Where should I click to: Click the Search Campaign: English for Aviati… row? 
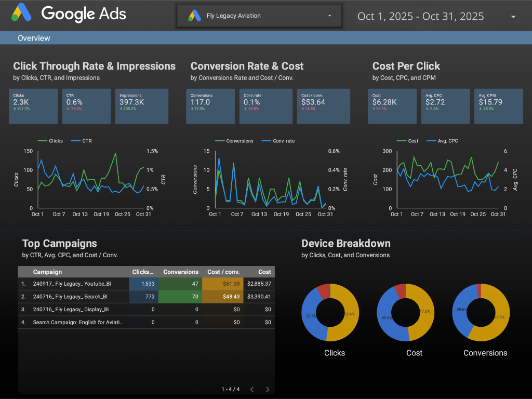[x=146, y=322]
